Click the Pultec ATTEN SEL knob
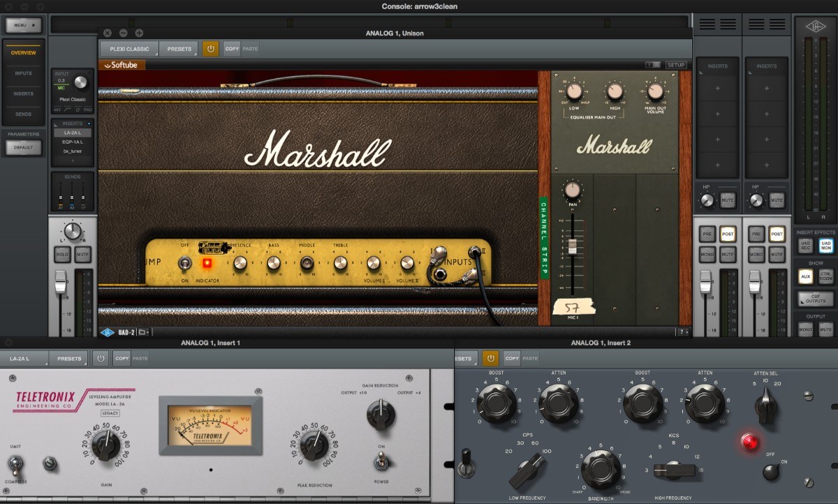Screen dimensions: 838x504 pos(765,405)
